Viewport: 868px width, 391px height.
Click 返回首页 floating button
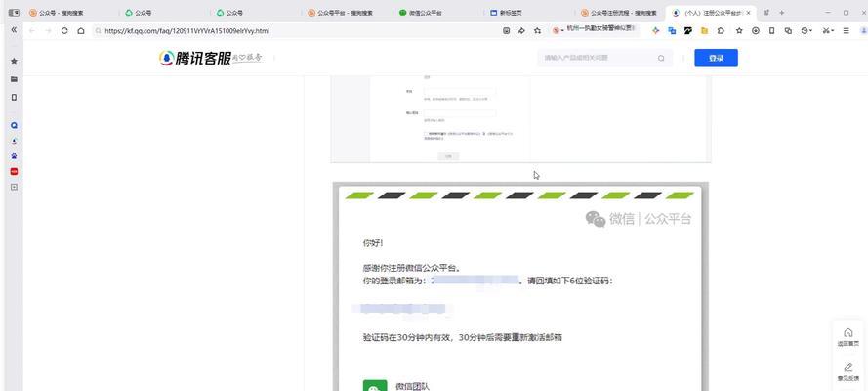[847, 336]
